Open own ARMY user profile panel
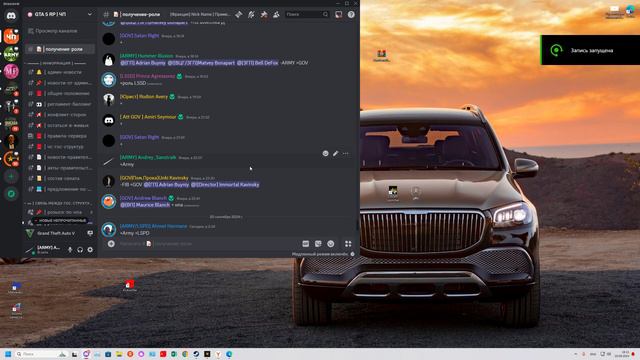The image size is (640, 360). [x=44, y=249]
